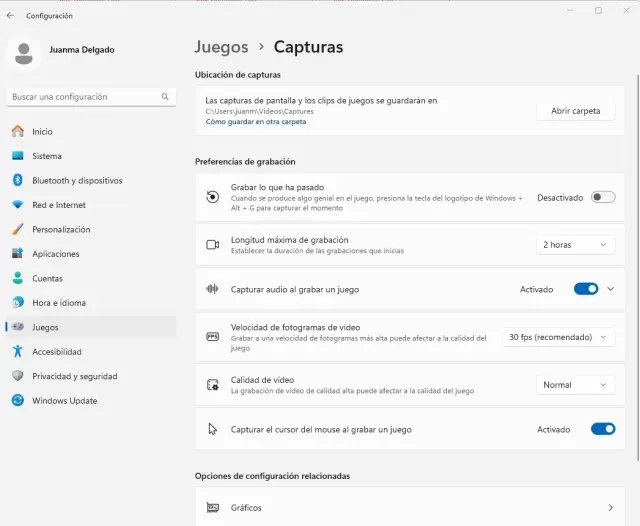Click the search magnifier icon
The width and height of the screenshot is (640, 526).
coord(165,97)
